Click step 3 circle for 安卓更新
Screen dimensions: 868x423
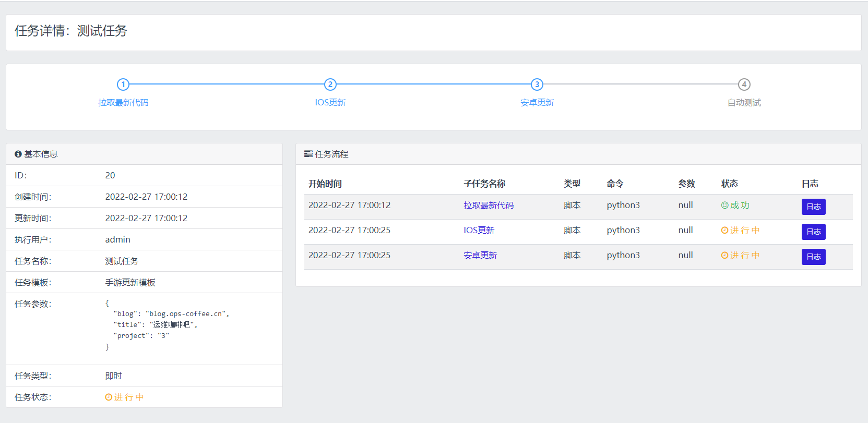(537, 84)
